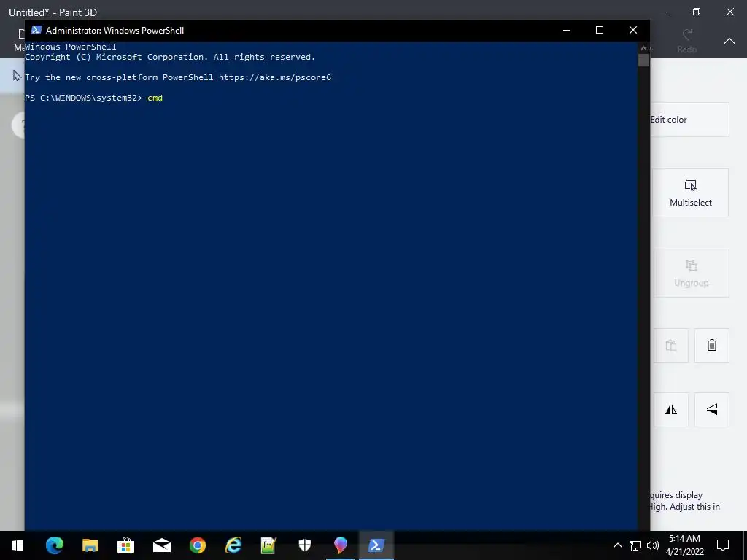Launch Microsoft Edge from taskbar
747x560 pixels.
54,545
